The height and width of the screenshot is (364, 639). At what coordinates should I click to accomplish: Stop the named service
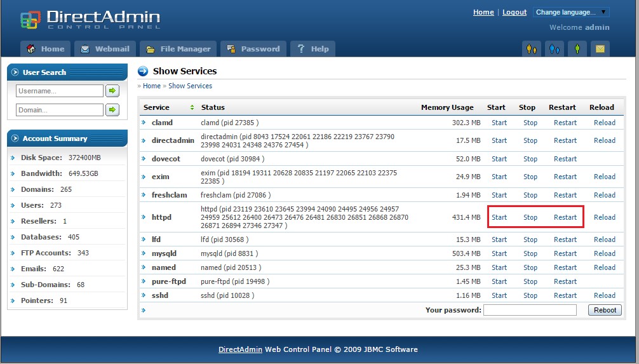[530, 268]
